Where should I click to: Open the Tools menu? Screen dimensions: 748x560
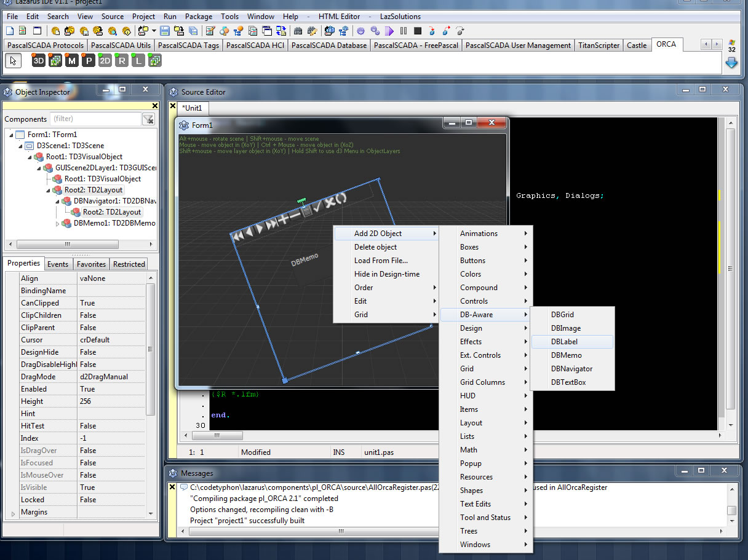pos(229,17)
